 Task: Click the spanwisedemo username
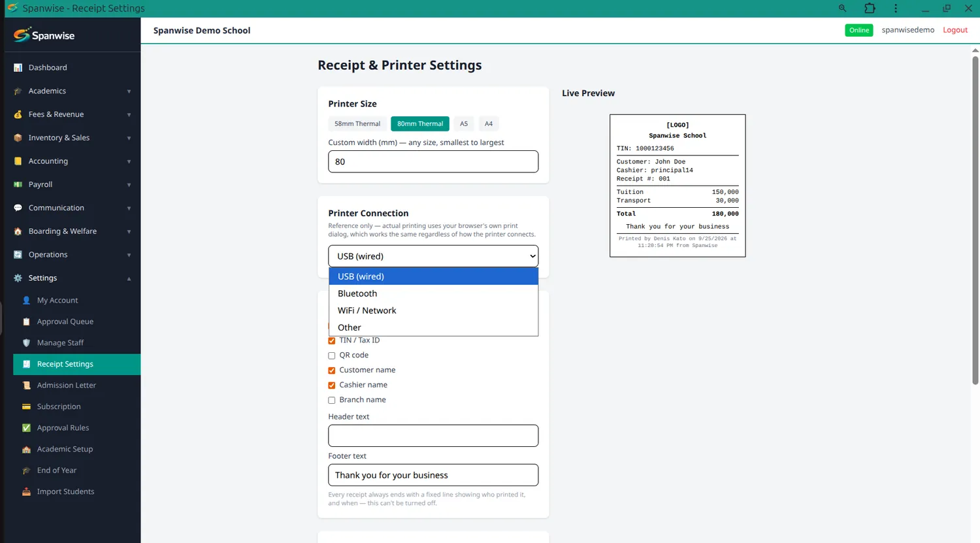[x=908, y=30]
